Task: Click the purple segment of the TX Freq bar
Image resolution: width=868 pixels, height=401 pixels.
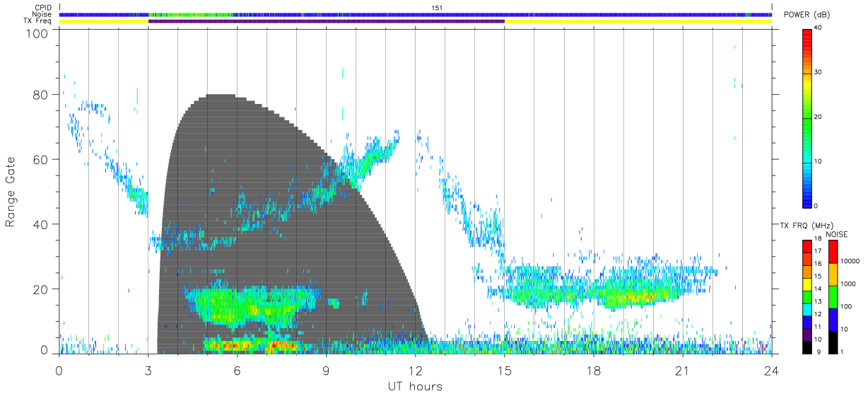Action: 327,21
